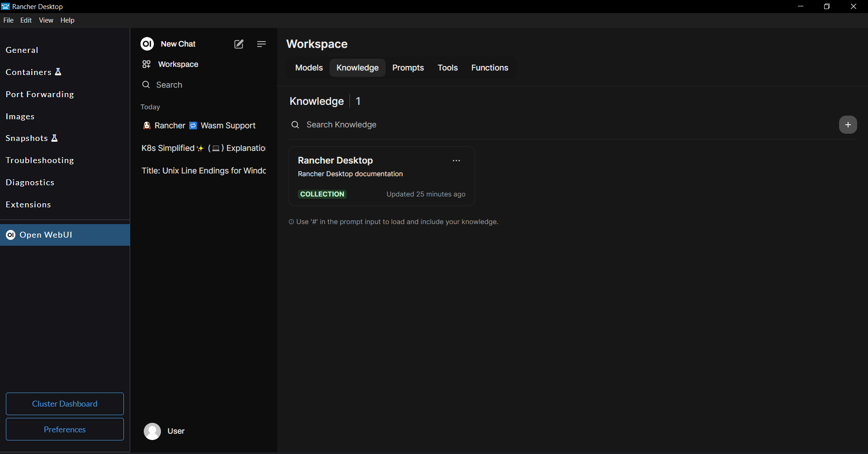This screenshot has width=868, height=454.
Task: Click the Updated 25 minutes ago text
Action: 426,194
